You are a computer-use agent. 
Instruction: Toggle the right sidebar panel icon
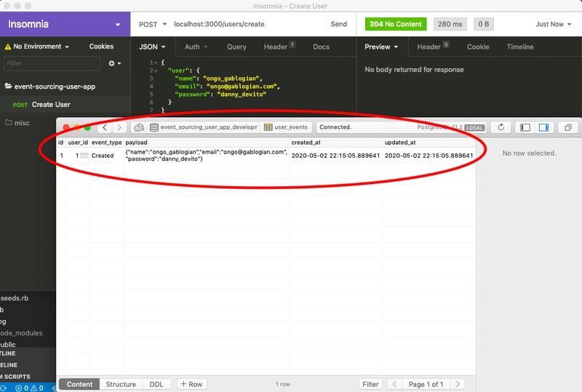click(x=543, y=127)
